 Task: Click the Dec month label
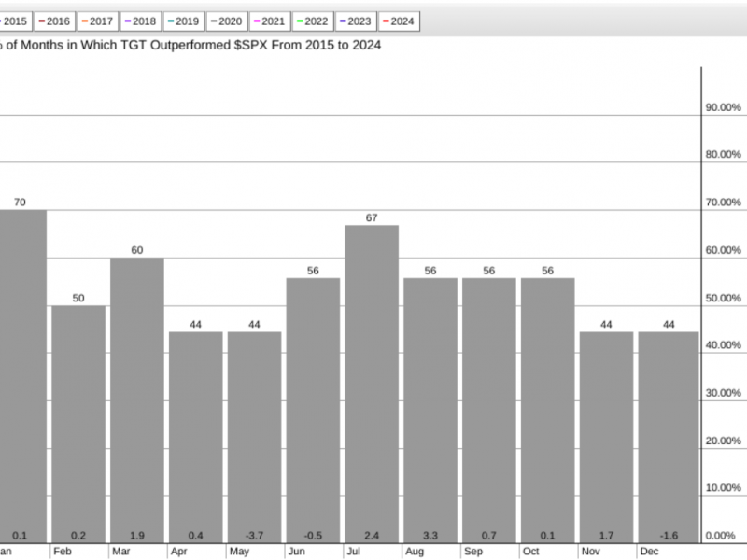coord(649,552)
